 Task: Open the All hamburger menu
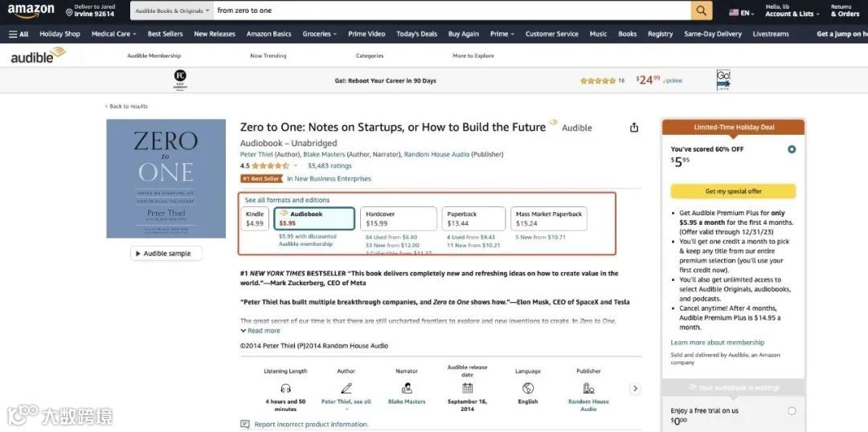click(x=18, y=34)
